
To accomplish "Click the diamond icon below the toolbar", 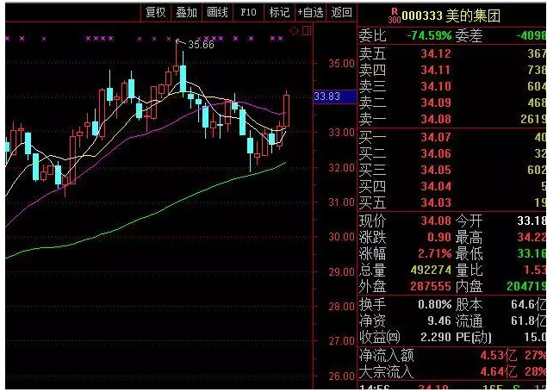I will (294, 30).
